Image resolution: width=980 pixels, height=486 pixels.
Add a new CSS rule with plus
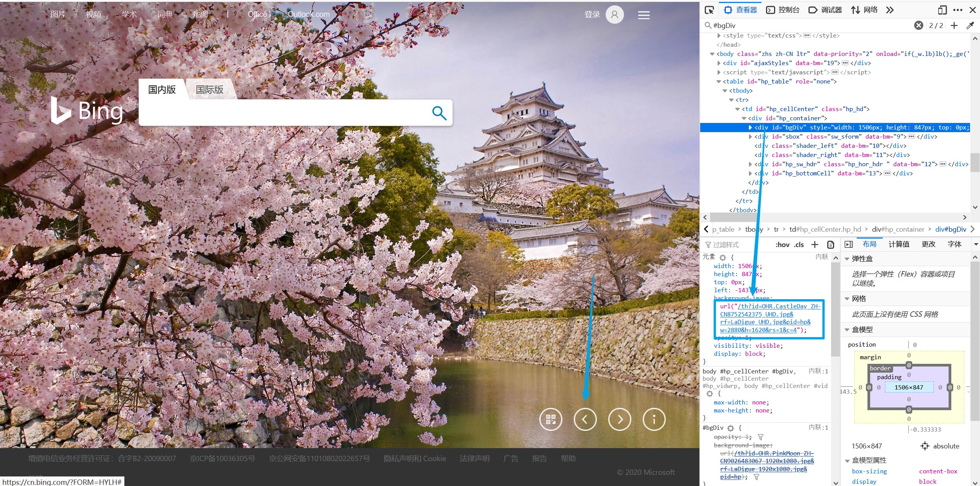[815, 245]
